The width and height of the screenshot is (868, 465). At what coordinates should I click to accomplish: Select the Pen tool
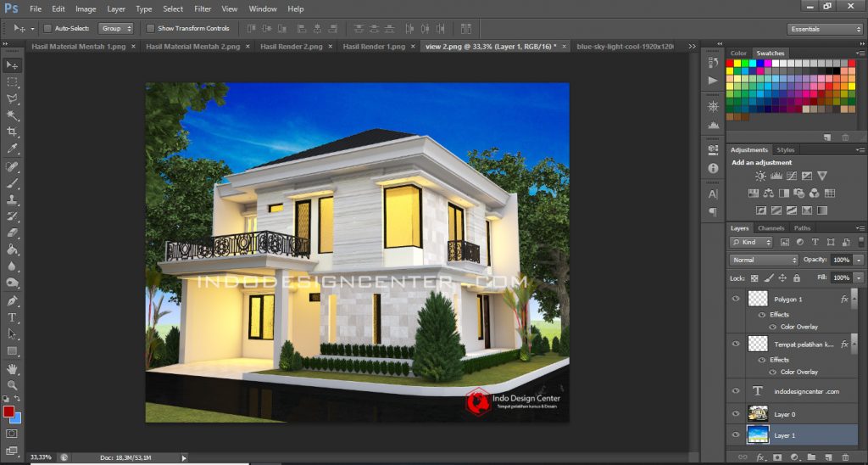(12, 301)
